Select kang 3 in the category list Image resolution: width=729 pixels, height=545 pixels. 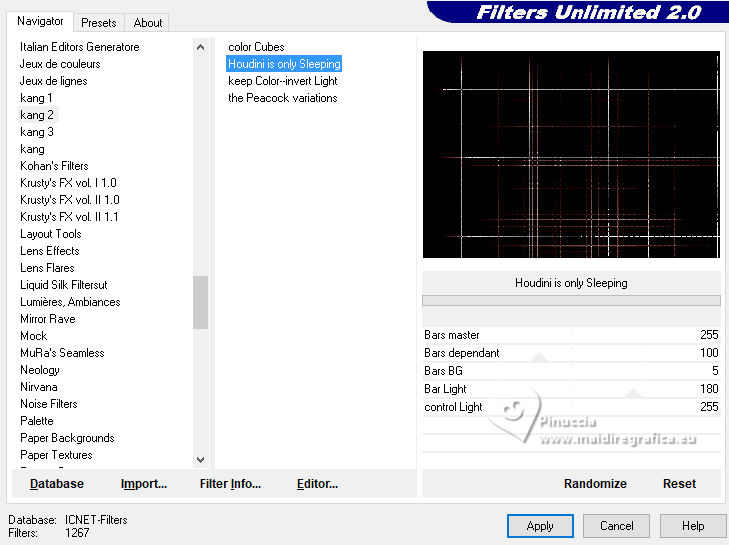[x=37, y=132]
